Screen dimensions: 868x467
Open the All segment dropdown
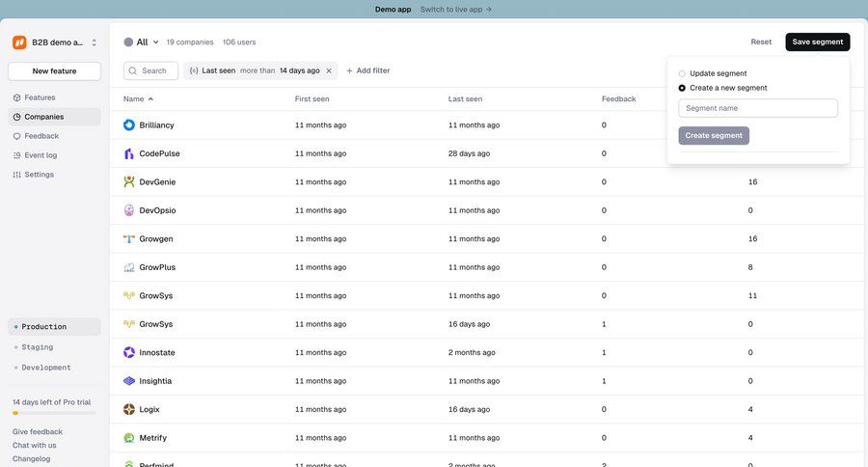coord(142,42)
